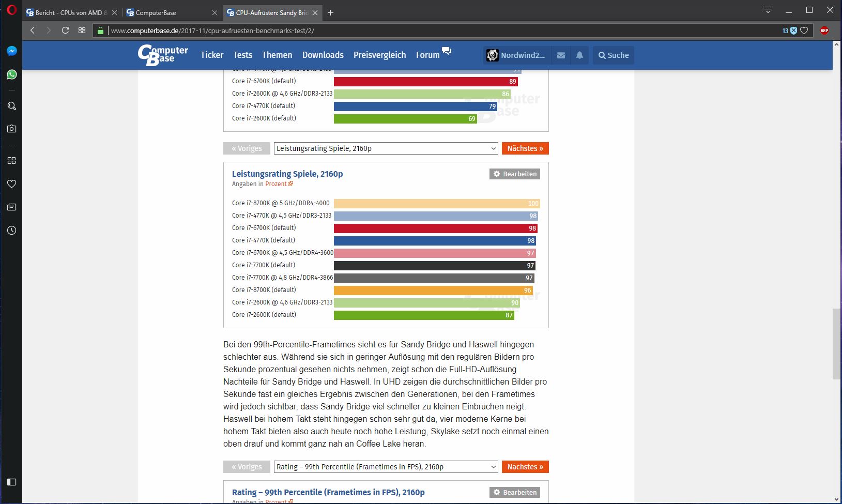Image resolution: width=842 pixels, height=504 pixels.
Task: Click Bearbeiten on the 99th Percentile chart
Action: point(515,493)
